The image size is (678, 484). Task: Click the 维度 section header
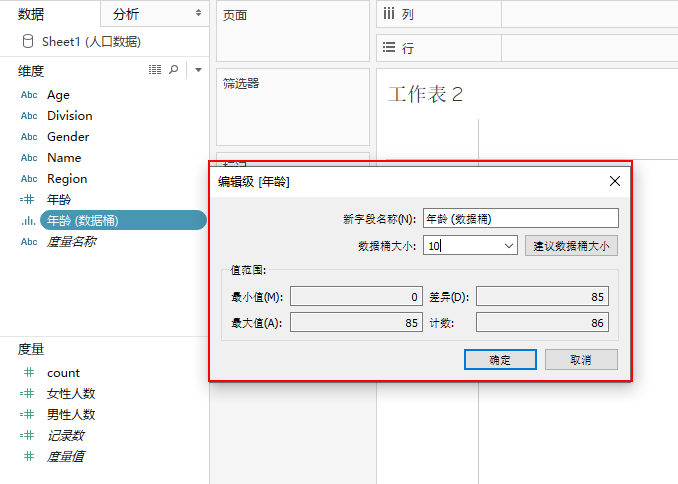click(31, 71)
